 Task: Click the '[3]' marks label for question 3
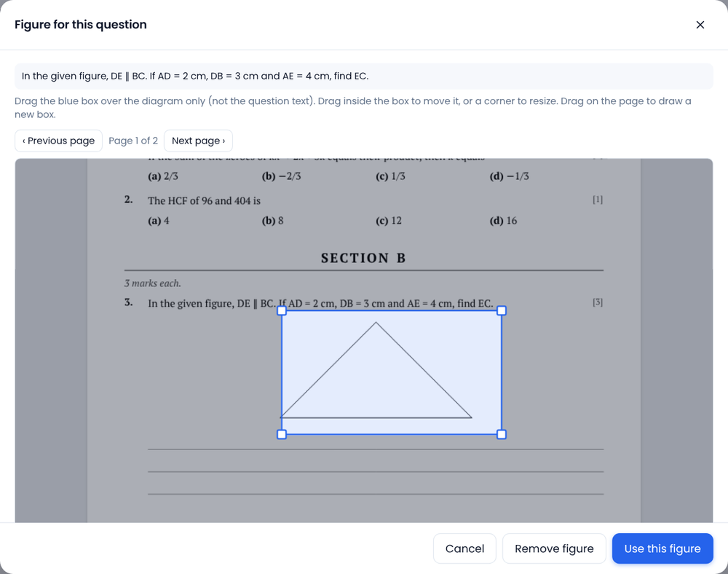598,302
